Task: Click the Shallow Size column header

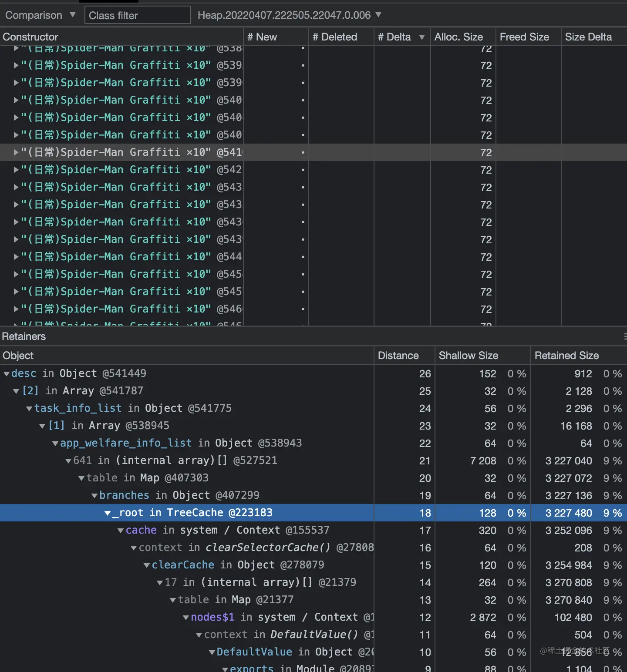Action: [468, 356]
